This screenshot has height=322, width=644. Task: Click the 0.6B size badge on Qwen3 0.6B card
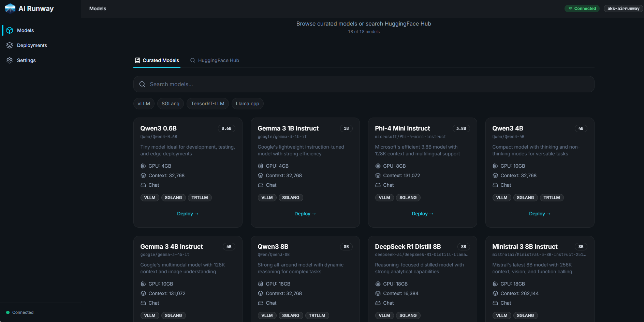click(226, 128)
